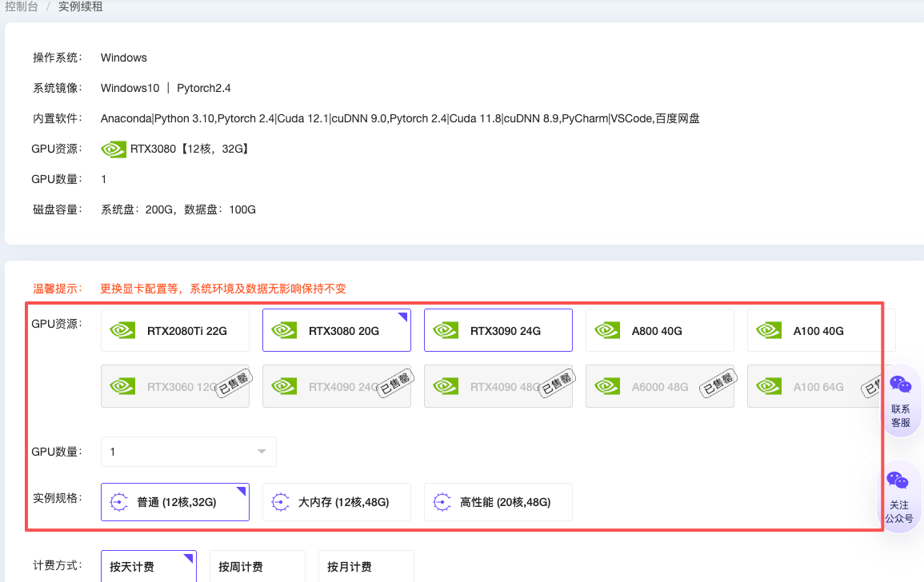
Task: Click the GPU数量 dropdown arrow
Action: [x=262, y=452]
